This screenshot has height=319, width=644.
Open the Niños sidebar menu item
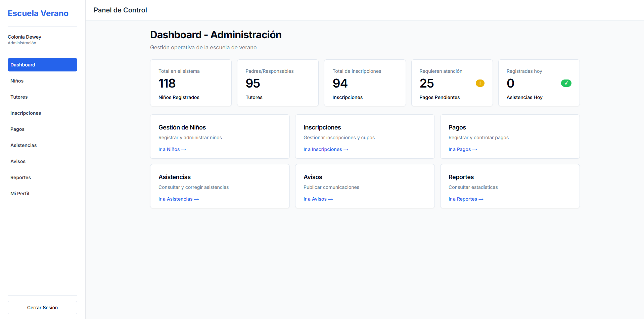pyautogui.click(x=42, y=81)
